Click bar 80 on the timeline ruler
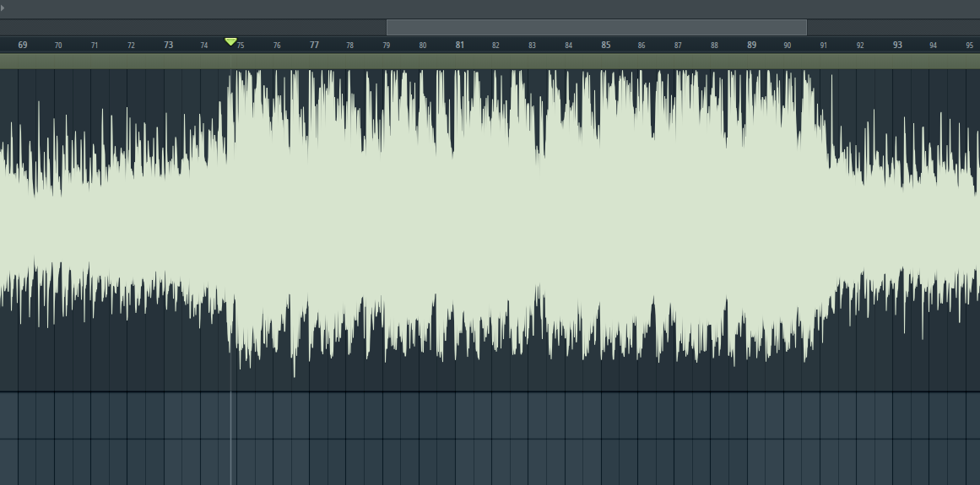 (x=423, y=46)
